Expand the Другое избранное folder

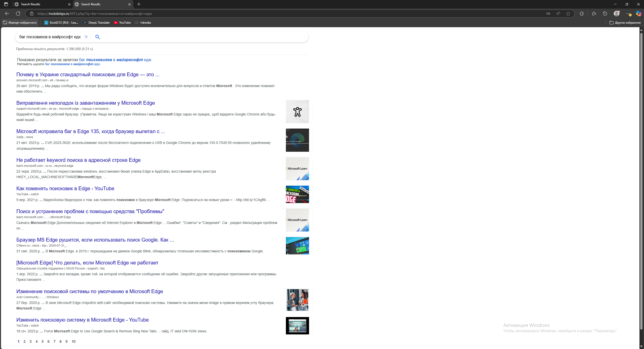625,23
